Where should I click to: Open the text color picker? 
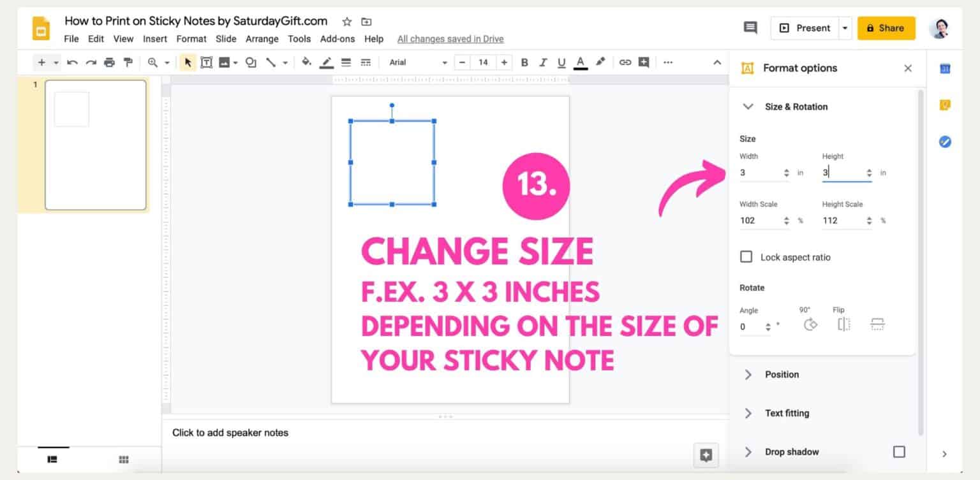click(580, 62)
